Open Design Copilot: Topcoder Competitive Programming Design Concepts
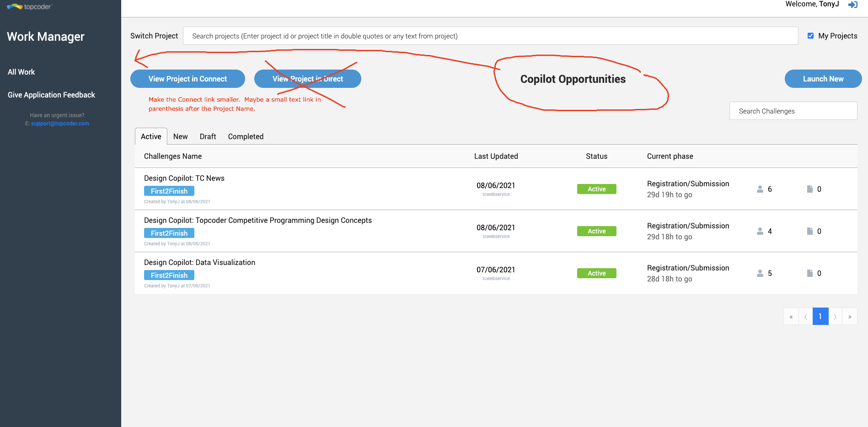Image resolution: width=868 pixels, height=427 pixels. (258, 220)
